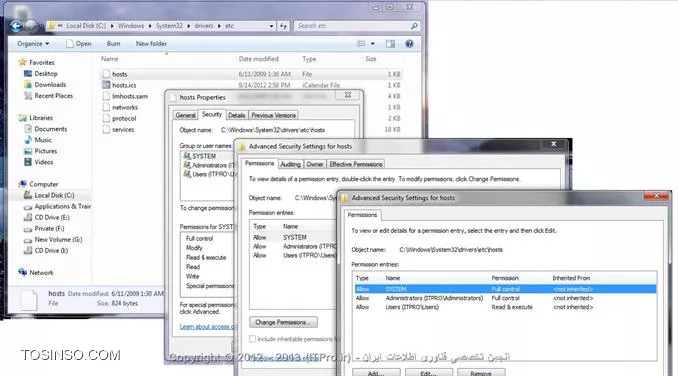Open Recent Places in Favorites
The width and height of the screenshot is (678, 376).
[54, 96]
